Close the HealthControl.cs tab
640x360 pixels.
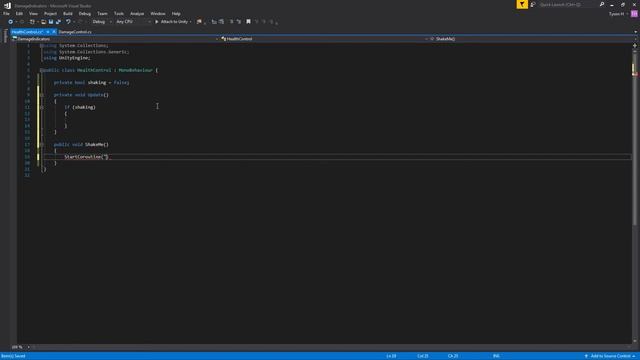pos(53,32)
